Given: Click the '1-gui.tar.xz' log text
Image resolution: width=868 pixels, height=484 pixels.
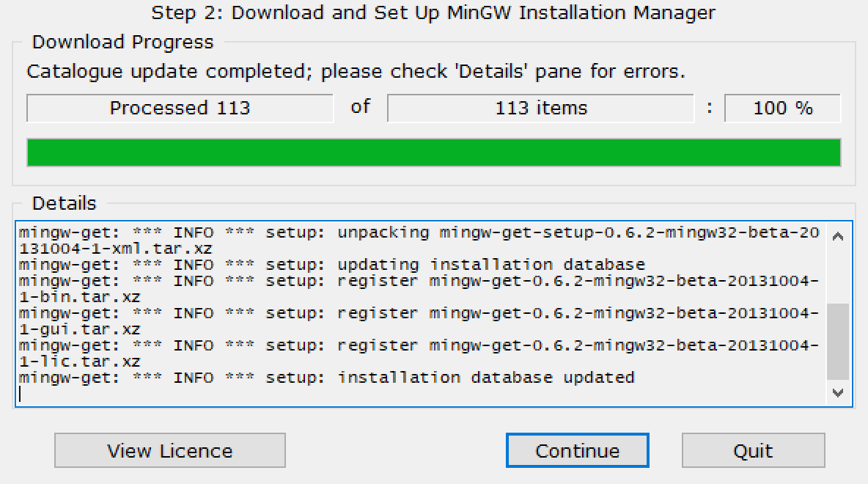Looking at the screenshot, I should 80,329.
